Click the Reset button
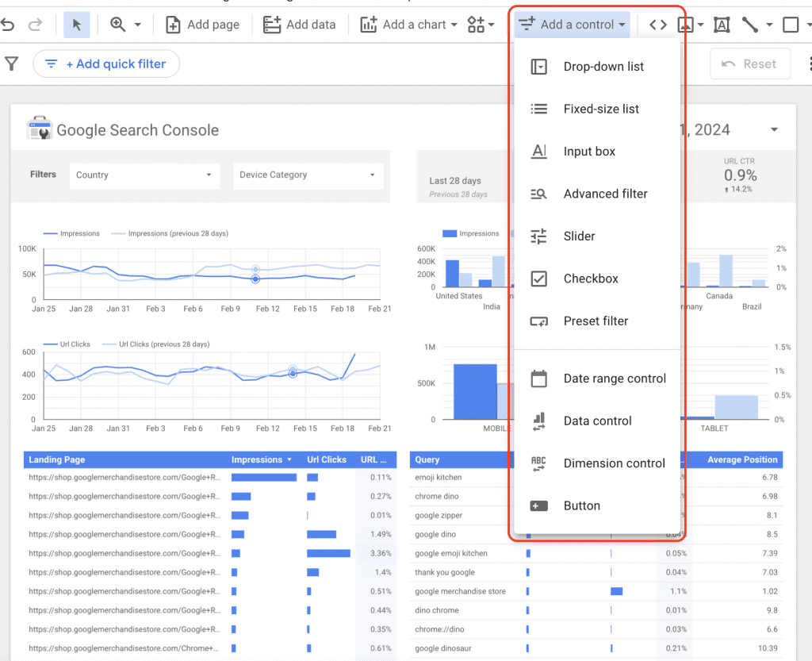 [x=750, y=63]
